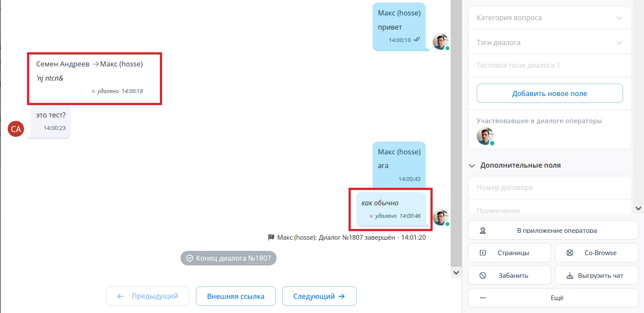Screen dimensions: 644x313
Task: Open the Тэги диалога dropdown
Action: point(550,43)
